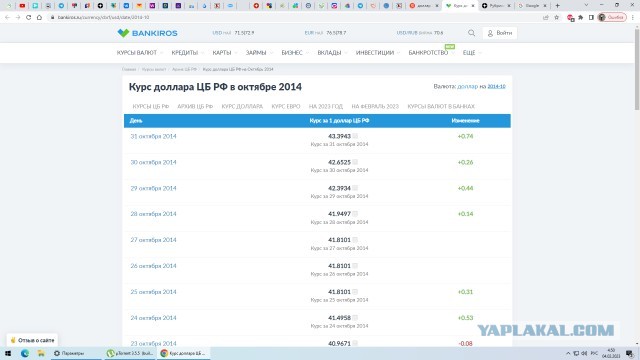Open the 24 октября 2014 date link

[153, 318]
